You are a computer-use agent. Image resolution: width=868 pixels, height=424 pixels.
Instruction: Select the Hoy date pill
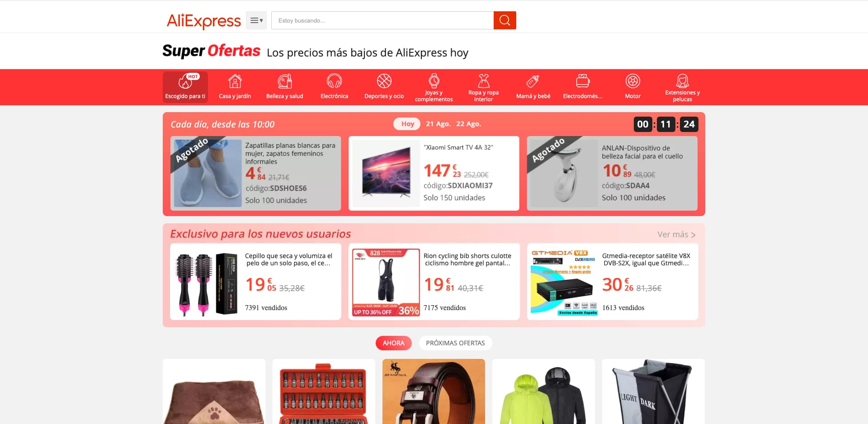(407, 124)
